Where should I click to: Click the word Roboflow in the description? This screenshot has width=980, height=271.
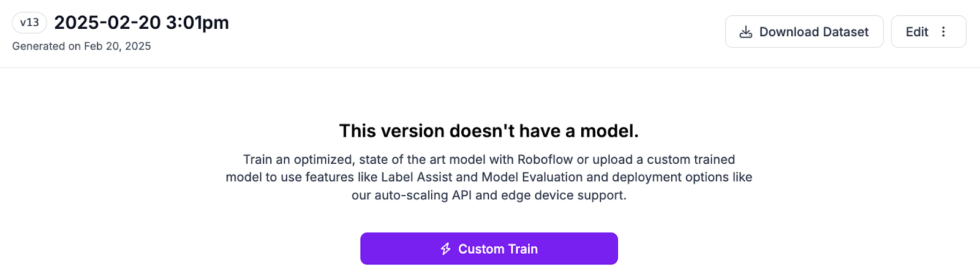coord(545,159)
